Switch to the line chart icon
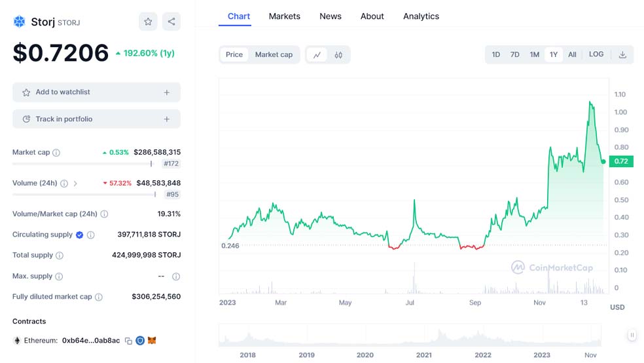644x363 pixels. pos(317,54)
